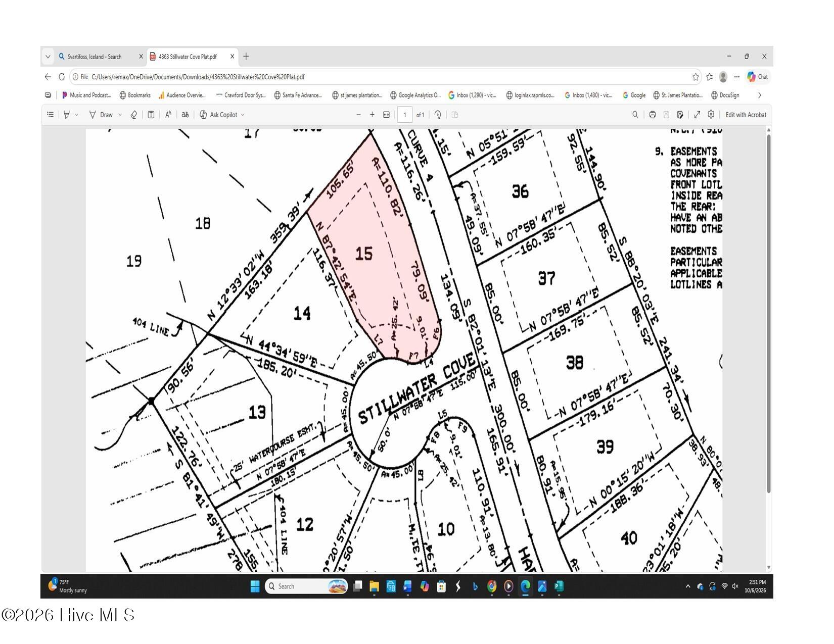Zoom out with minus button
Viewport: 834px width, 644px height.
359,115
